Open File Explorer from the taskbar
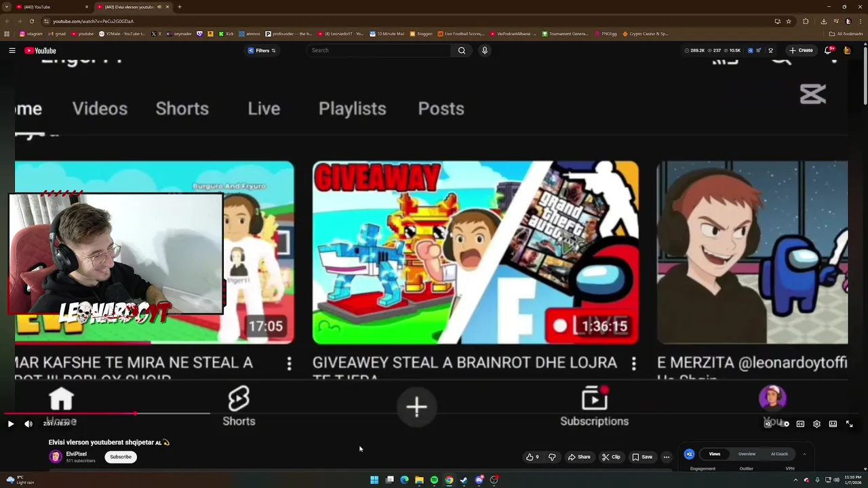The width and height of the screenshot is (868, 488). [419, 480]
